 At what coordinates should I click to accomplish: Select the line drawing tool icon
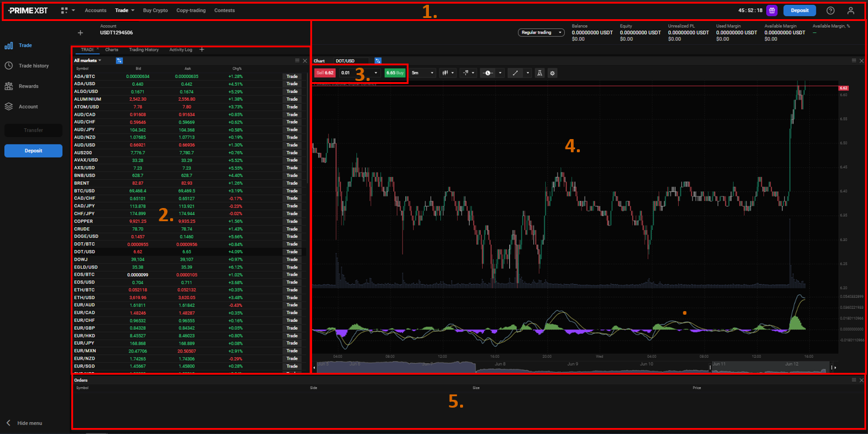pyautogui.click(x=515, y=73)
